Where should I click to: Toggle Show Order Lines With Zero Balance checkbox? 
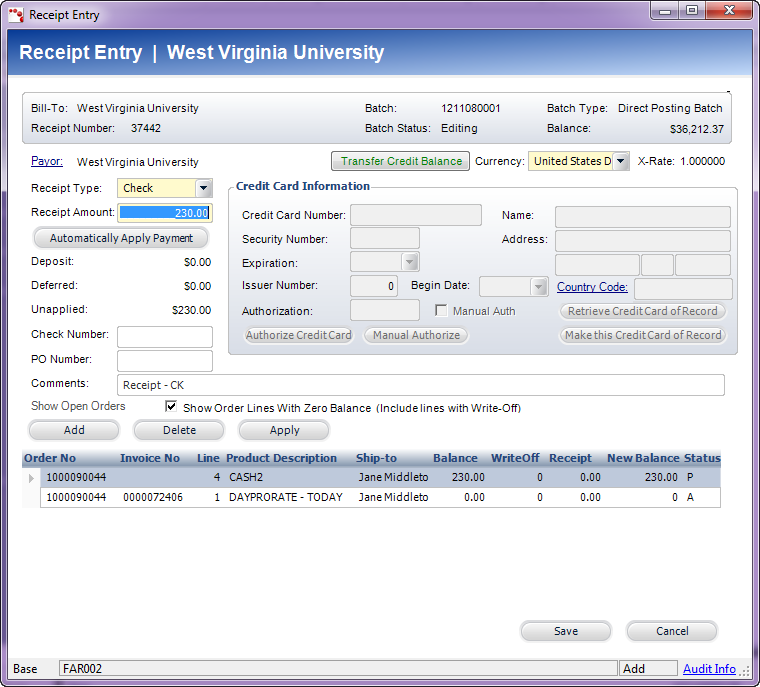point(171,406)
